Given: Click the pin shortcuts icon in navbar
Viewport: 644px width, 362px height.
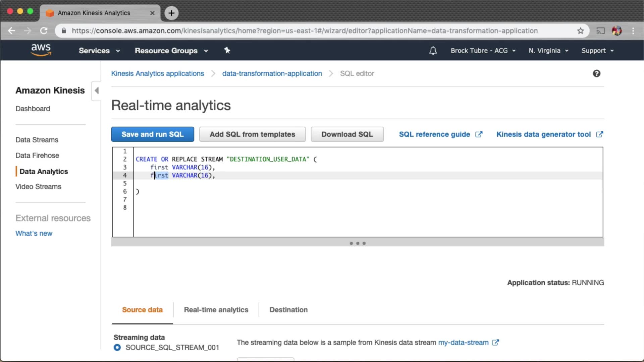Looking at the screenshot, I should coord(227,50).
